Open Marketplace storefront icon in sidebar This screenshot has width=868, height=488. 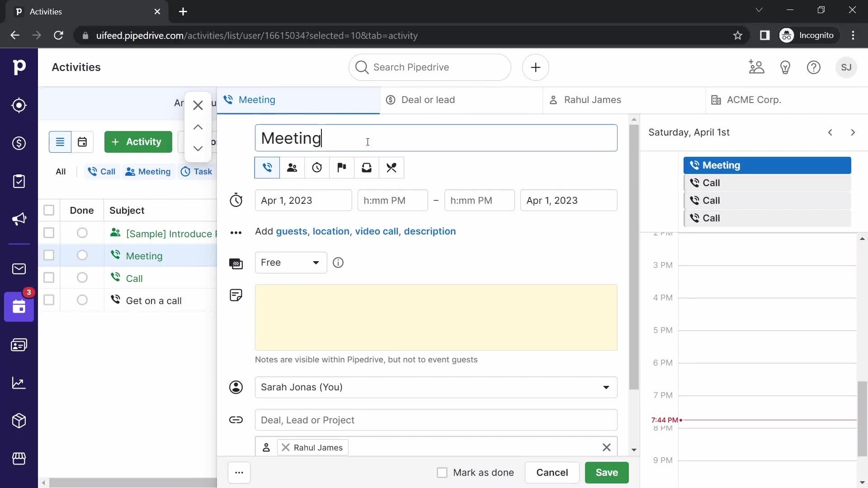(19, 459)
